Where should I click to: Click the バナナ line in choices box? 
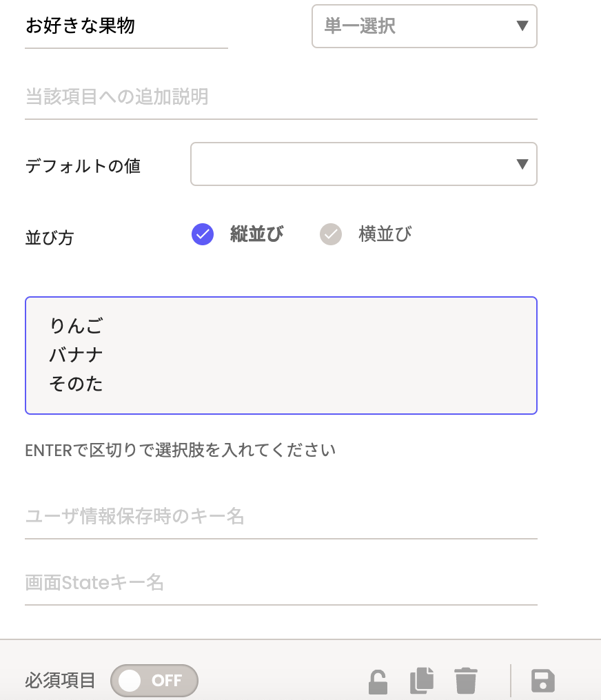(x=76, y=354)
